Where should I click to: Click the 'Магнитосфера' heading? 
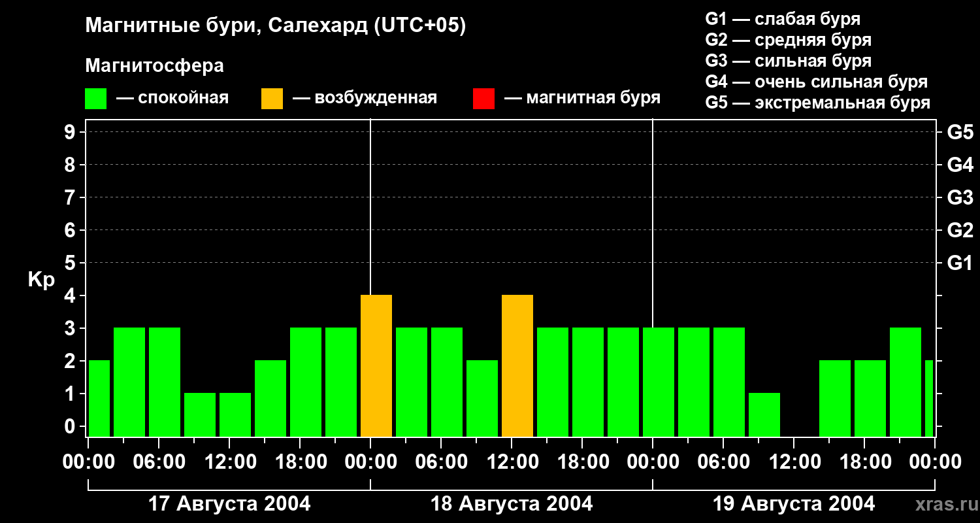(x=155, y=66)
